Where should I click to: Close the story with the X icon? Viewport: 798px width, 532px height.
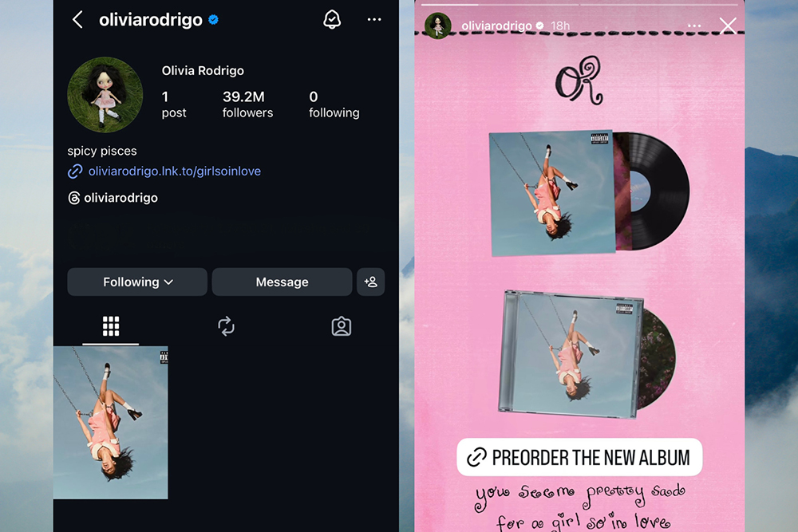click(728, 26)
